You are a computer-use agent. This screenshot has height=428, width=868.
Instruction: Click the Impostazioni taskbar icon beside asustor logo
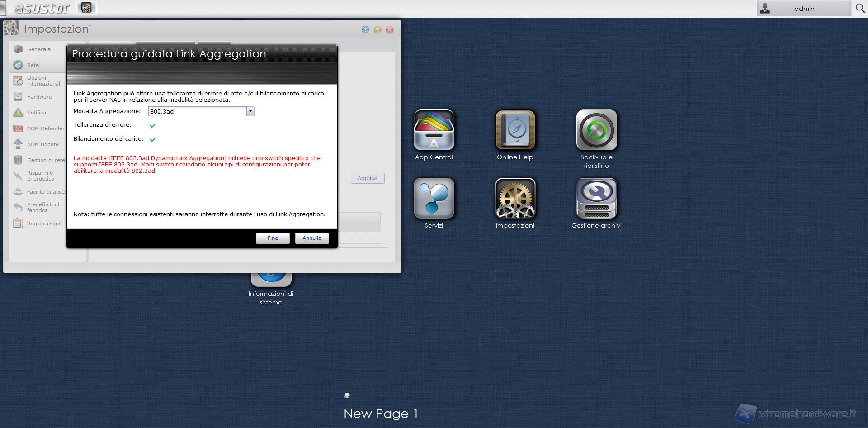point(86,8)
